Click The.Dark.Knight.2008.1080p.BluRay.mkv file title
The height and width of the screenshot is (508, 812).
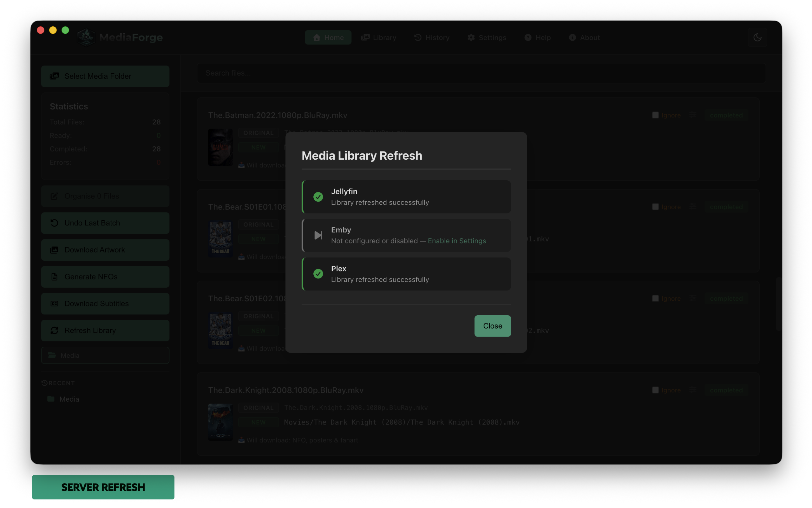click(x=285, y=390)
